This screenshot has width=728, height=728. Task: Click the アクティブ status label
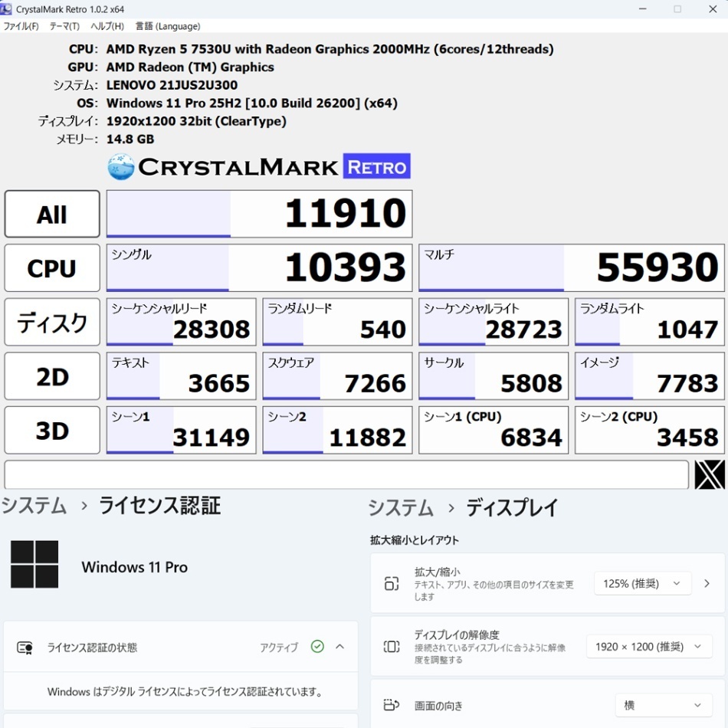coord(279,648)
